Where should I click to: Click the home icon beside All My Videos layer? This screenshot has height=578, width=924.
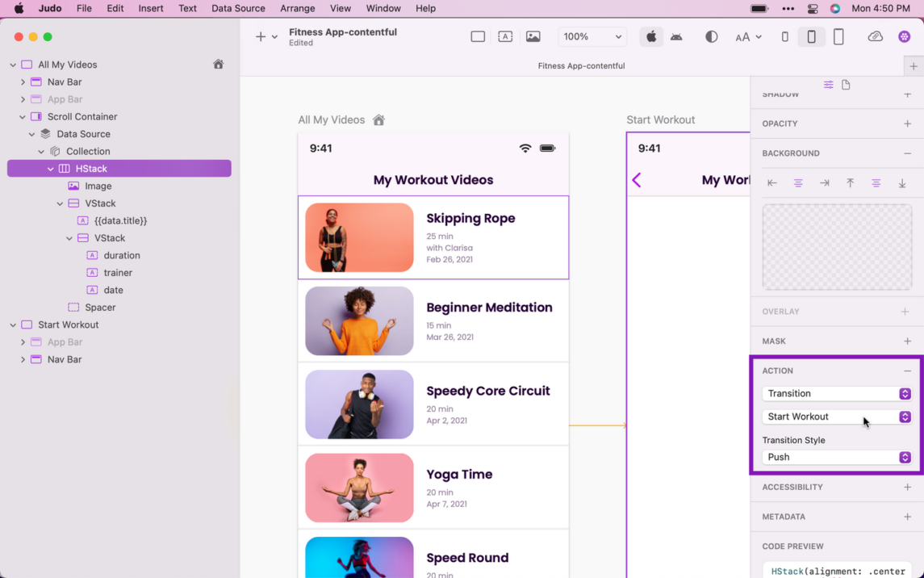(x=218, y=65)
